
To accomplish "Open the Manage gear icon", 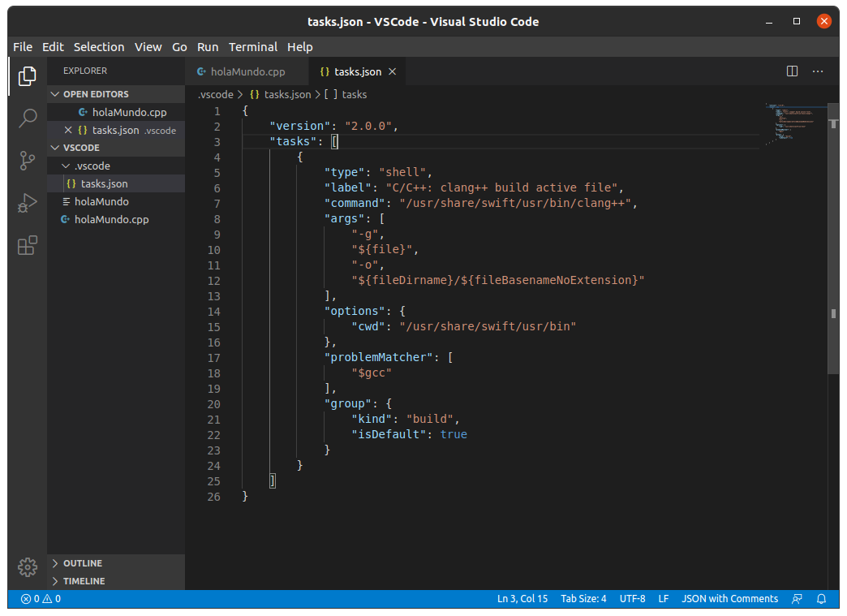I will pyautogui.click(x=27, y=567).
